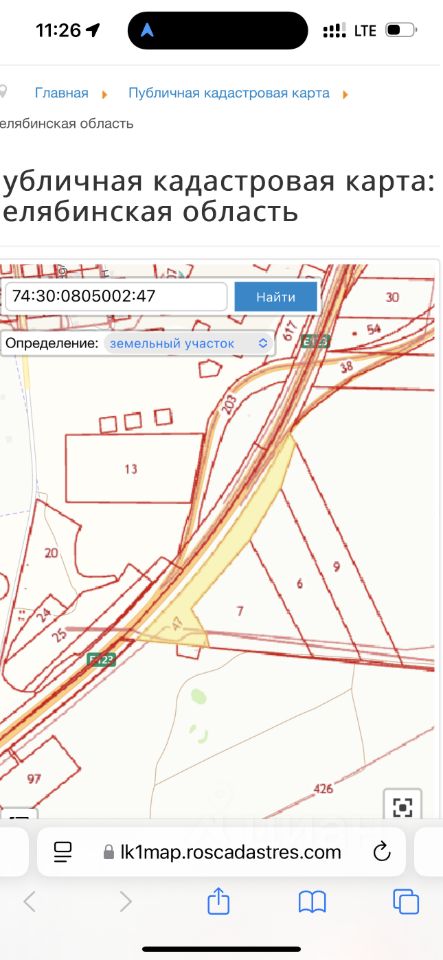Select land parcel number 7
443x960 pixels.
click(x=240, y=610)
